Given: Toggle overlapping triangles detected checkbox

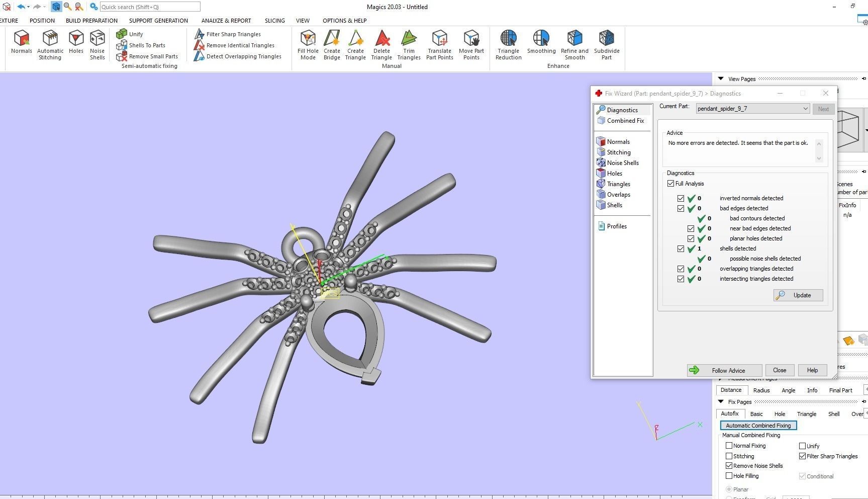Looking at the screenshot, I should (681, 269).
